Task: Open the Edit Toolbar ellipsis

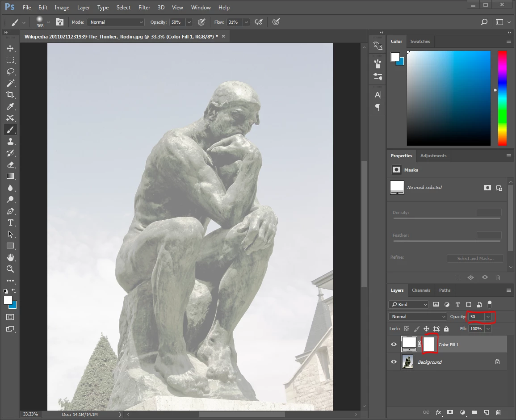Action: (x=10, y=281)
